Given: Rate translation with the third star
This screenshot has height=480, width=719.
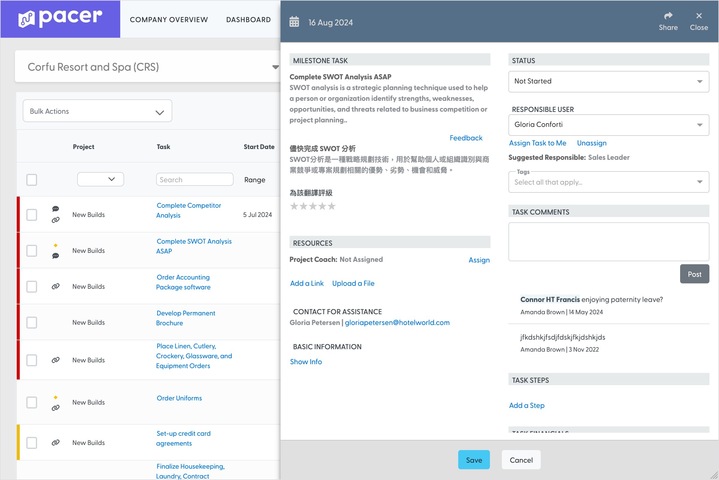Looking at the screenshot, I should 313,206.
